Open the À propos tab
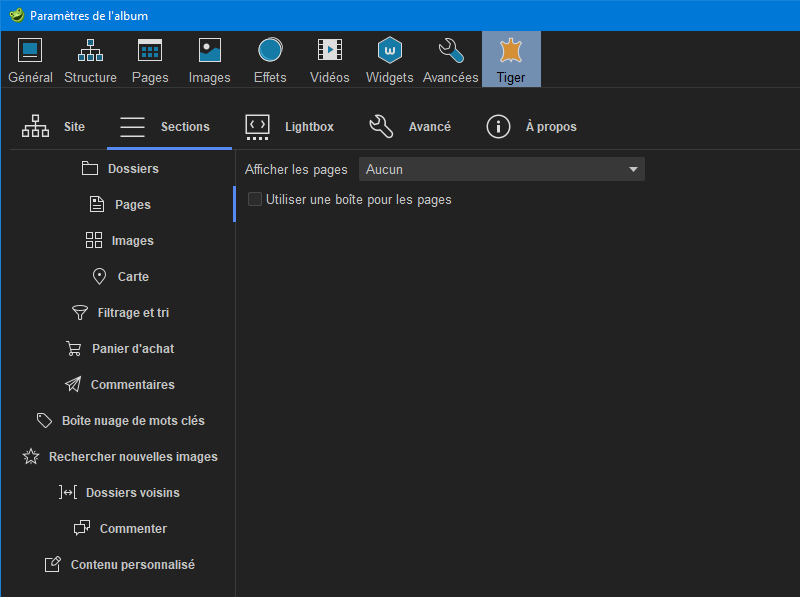Viewport: 800px width, 597px height. click(531, 127)
